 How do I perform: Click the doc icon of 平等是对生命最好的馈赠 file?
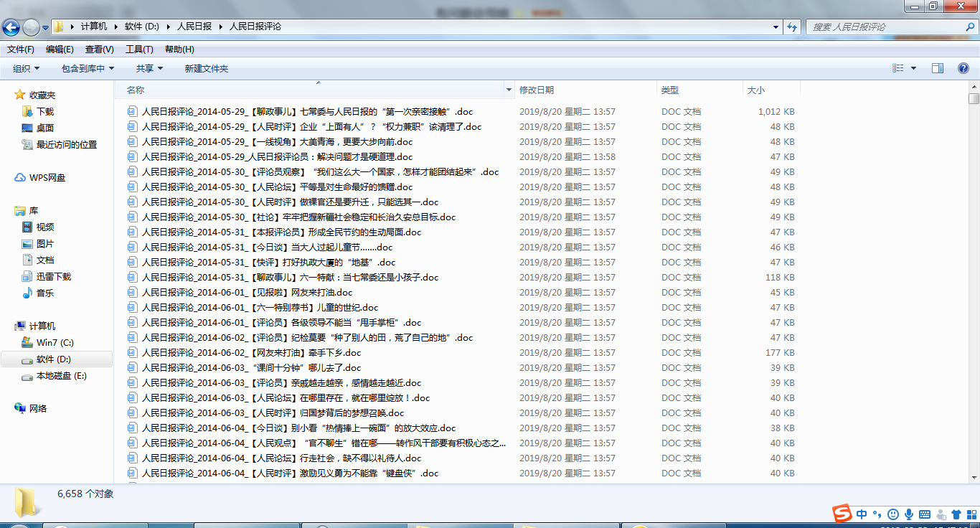point(132,187)
